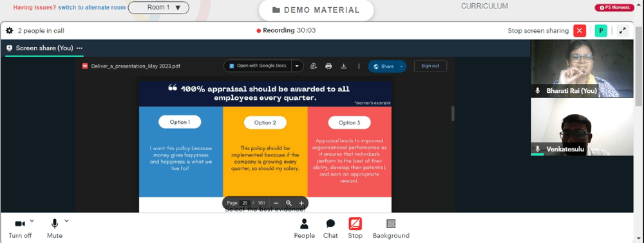
Task: Stop screen sharing with red X button
Action: coord(580,31)
